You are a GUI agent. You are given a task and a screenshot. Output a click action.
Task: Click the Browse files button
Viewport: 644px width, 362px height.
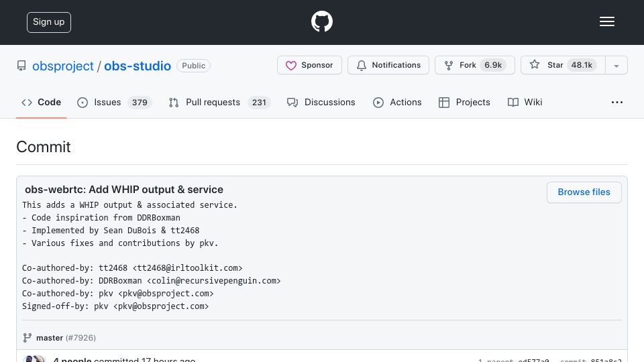[584, 192]
